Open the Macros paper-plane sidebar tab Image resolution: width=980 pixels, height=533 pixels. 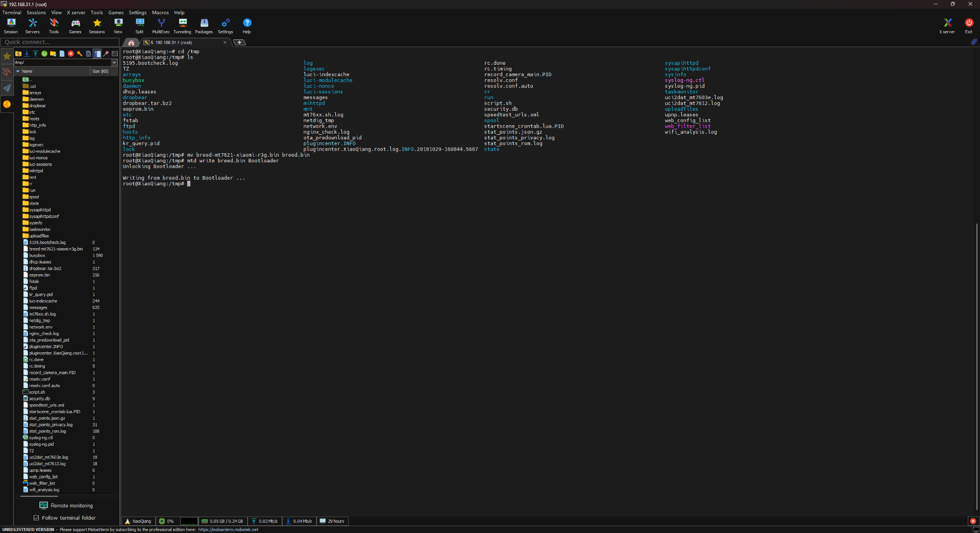click(7, 88)
